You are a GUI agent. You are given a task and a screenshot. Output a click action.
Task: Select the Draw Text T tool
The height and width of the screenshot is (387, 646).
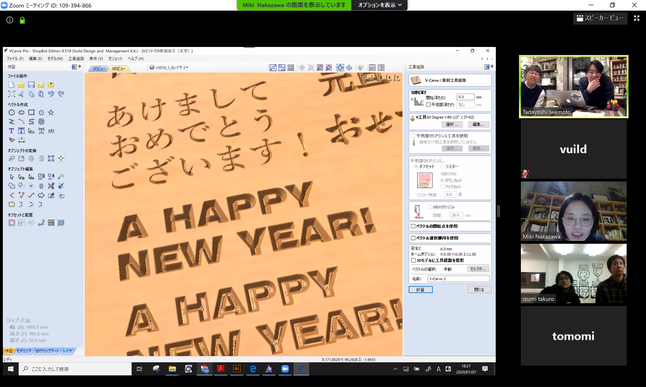coord(12,131)
